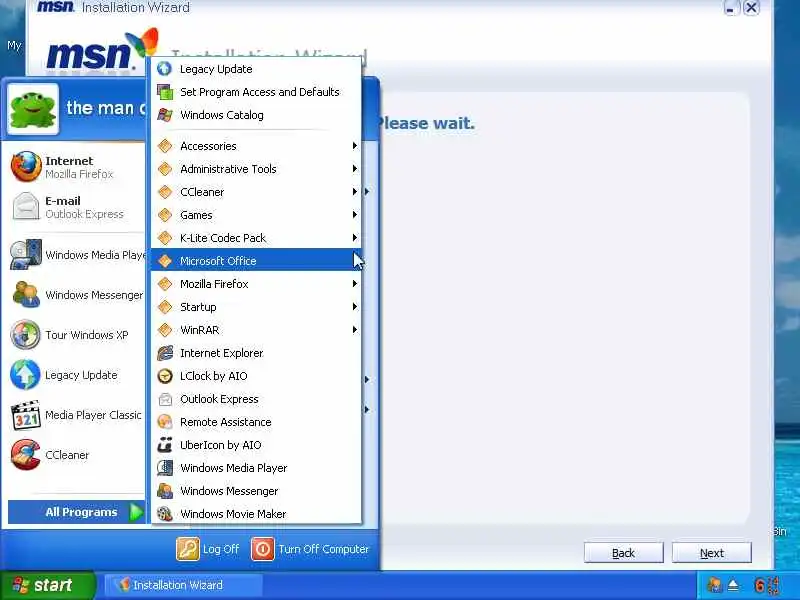The width and height of the screenshot is (800, 600).
Task: Click the taskbar clock
Action: pyautogui.click(x=767, y=585)
